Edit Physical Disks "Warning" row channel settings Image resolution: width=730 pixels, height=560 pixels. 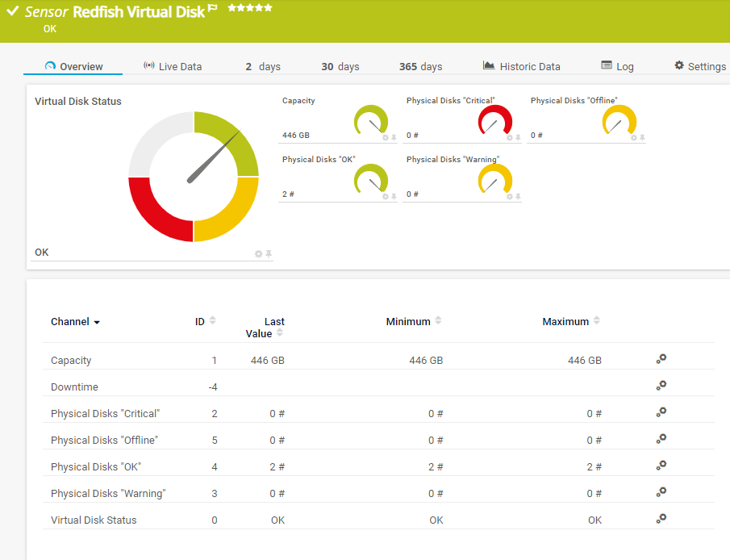click(661, 493)
